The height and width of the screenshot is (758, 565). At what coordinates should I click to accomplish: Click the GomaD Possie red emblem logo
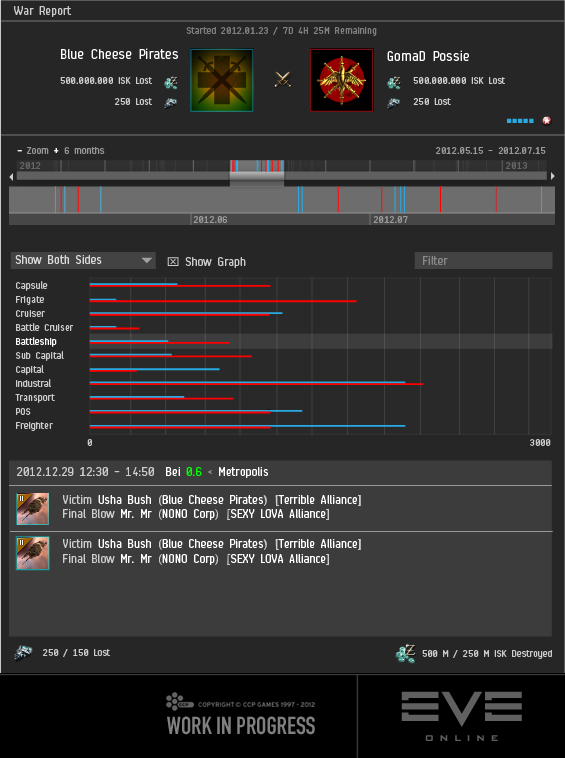point(342,80)
